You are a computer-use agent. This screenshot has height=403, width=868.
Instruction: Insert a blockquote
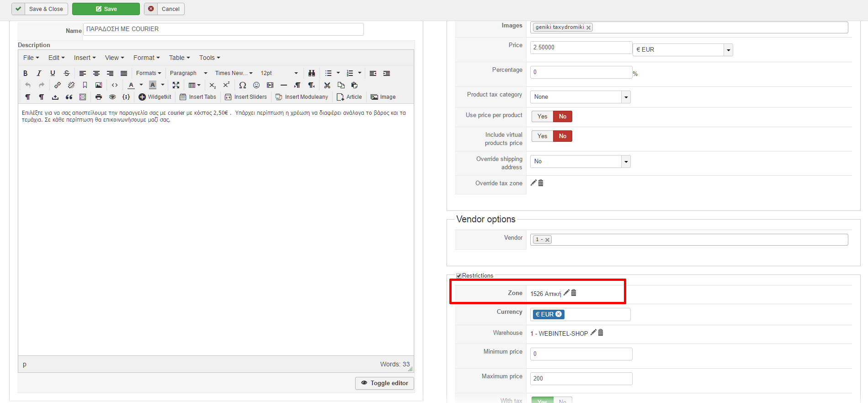tap(69, 97)
